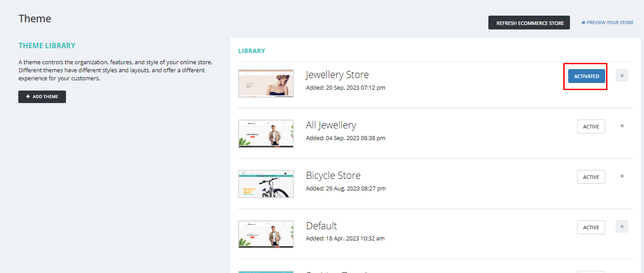Image resolution: width=644 pixels, height=273 pixels.
Task: Open the Jewellery Store theme thumbnail
Action: [x=266, y=83]
